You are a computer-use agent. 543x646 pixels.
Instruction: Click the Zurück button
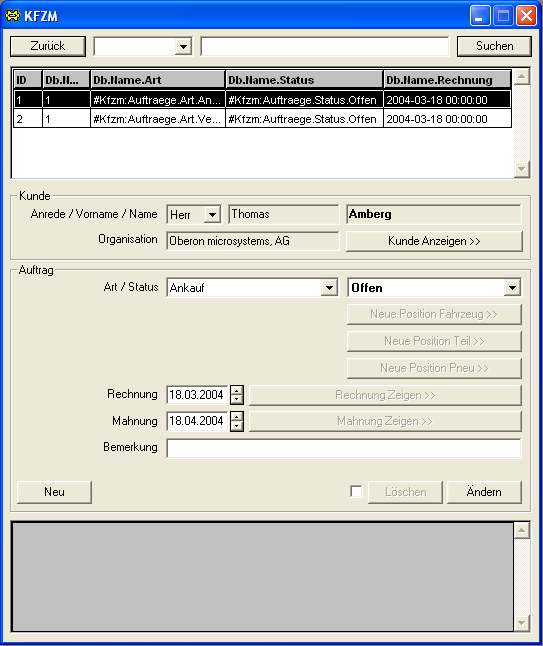48,46
